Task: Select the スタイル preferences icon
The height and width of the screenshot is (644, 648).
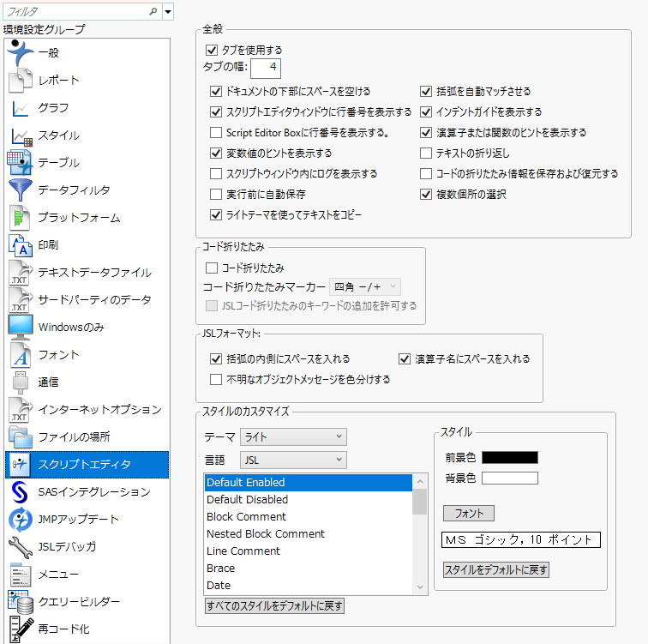Action: click(21, 136)
